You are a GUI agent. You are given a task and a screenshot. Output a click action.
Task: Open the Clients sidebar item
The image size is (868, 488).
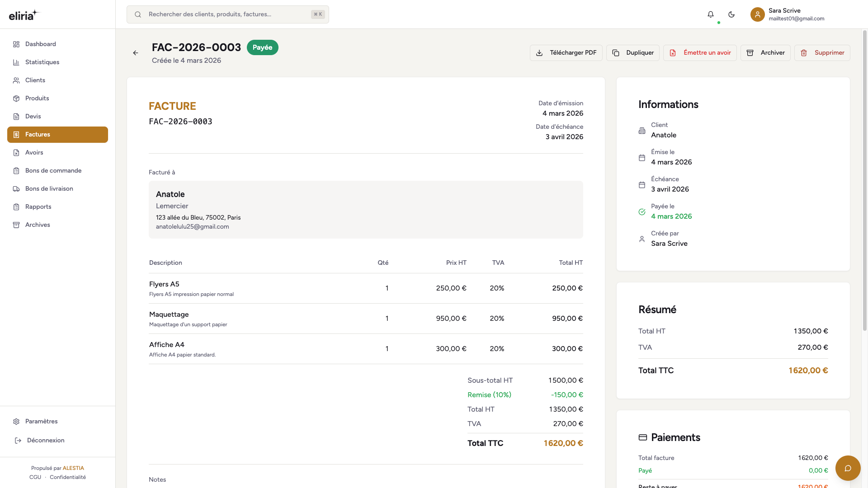pyautogui.click(x=35, y=80)
